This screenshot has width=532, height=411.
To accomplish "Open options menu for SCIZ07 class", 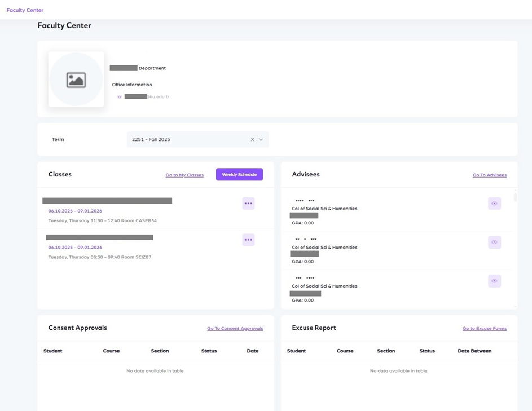I will pos(248,240).
